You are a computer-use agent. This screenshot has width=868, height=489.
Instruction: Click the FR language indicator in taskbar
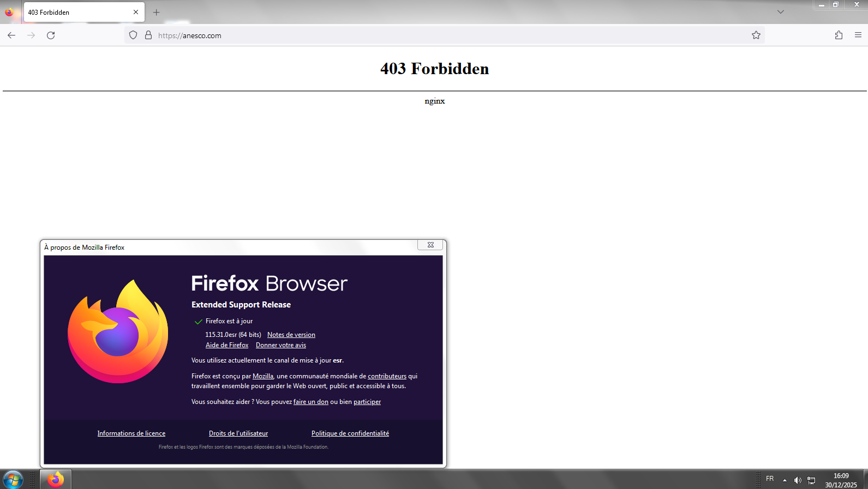770,479
